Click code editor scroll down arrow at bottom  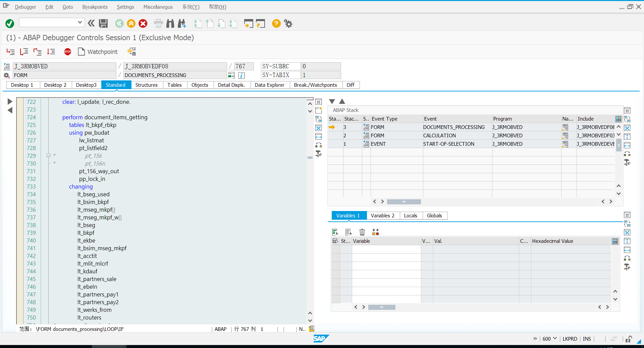[x=310, y=321]
